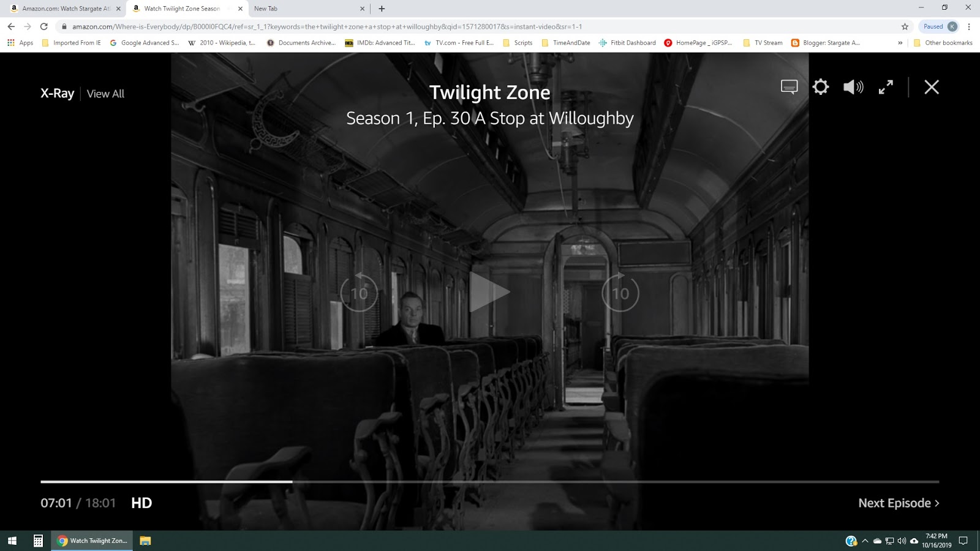980x551 pixels.
Task: Open player settings gear
Action: click(x=821, y=87)
